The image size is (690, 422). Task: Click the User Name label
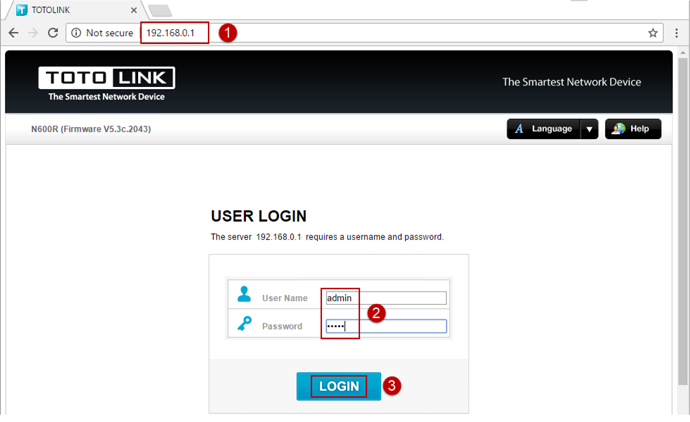point(285,298)
